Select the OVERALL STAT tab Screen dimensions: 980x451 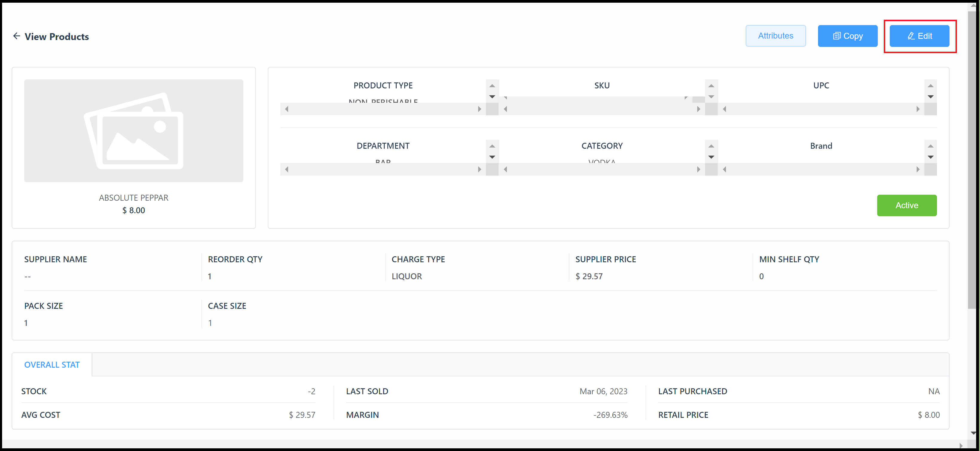point(52,365)
